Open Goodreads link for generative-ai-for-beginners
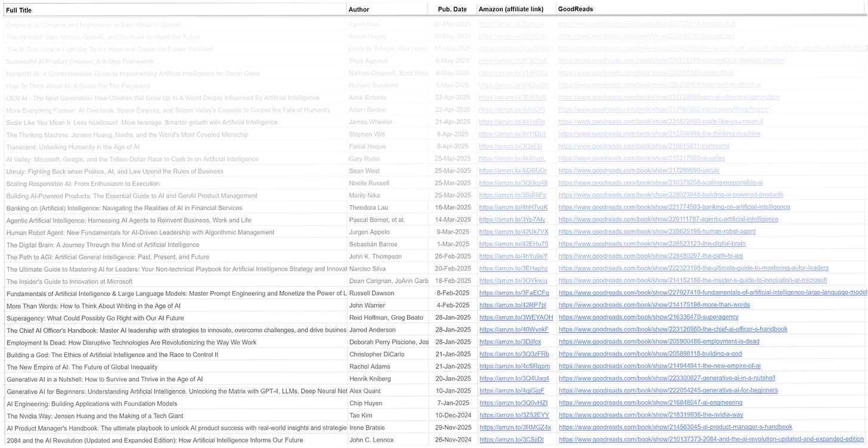The width and height of the screenshot is (868, 448). 668,391
